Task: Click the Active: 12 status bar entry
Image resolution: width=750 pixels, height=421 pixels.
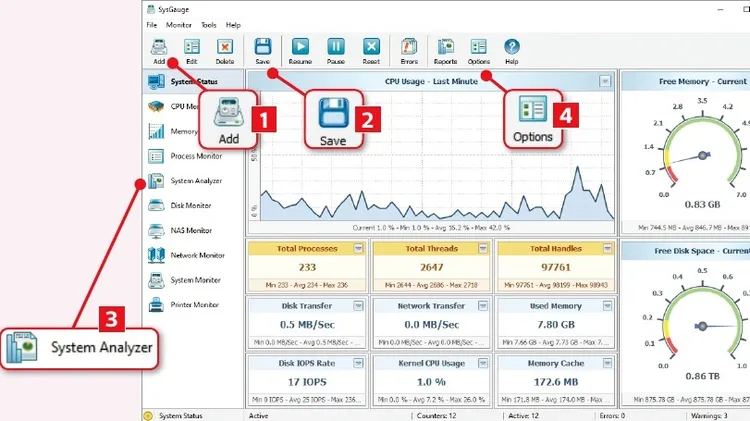Action: point(523,416)
